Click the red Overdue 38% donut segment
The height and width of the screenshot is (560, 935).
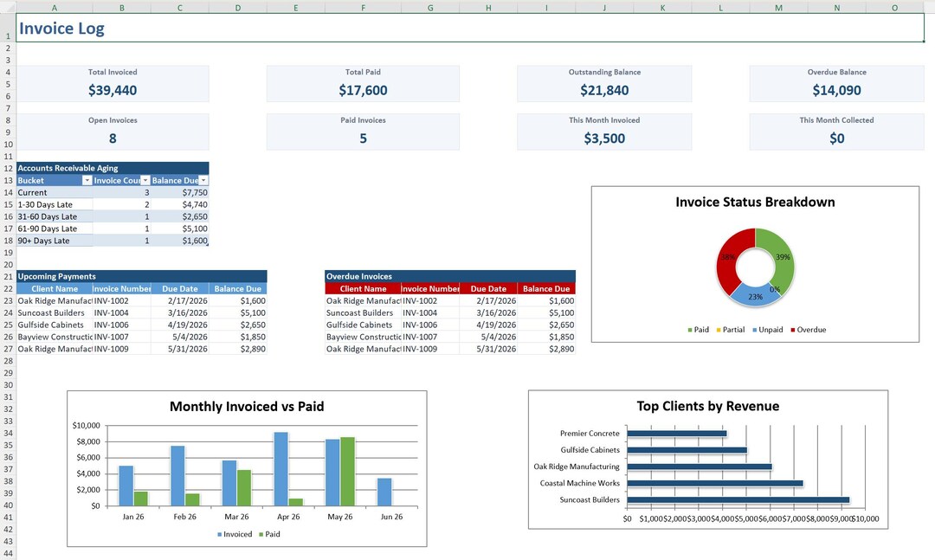pos(726,256)
